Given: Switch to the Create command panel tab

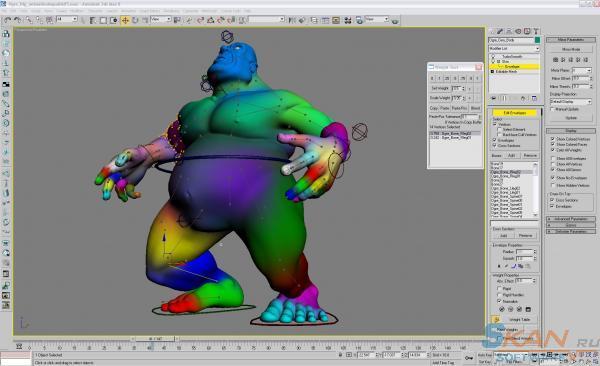Looking at the screenshot, I should coord(492,31).
